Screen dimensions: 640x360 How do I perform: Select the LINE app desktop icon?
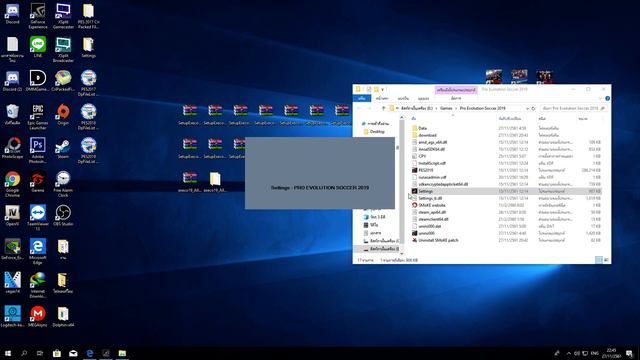pyautogui.click(x=38, y=47)
